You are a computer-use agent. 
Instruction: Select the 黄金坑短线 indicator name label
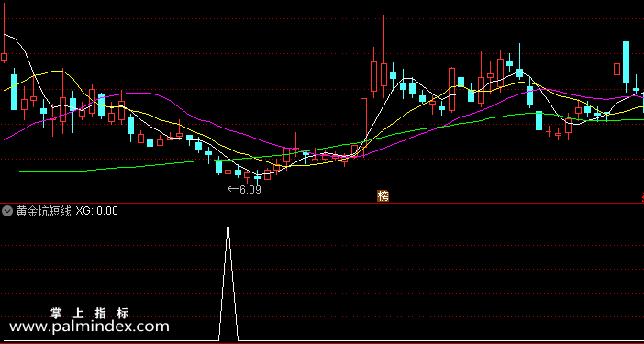point(43,211)
